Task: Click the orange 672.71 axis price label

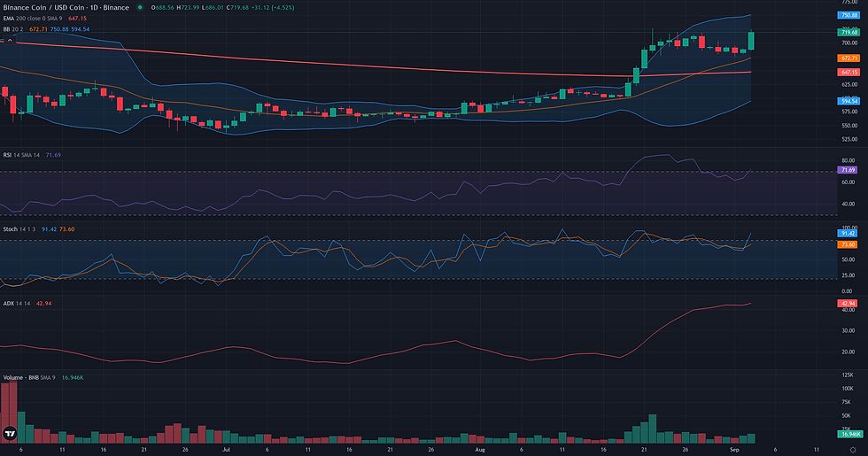Action: [849, 58]
